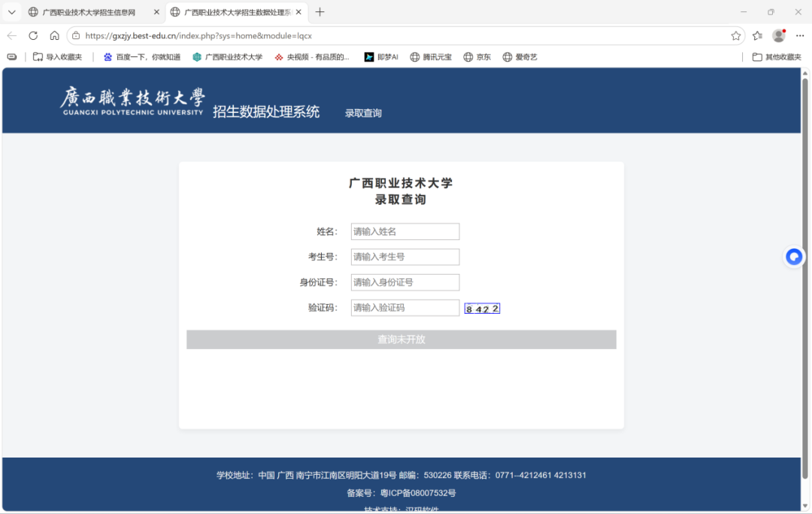The height and width of the screenshot is (514, 812).
Task: Click the page vertical scrollbar
Action: [x=804, y=278]
